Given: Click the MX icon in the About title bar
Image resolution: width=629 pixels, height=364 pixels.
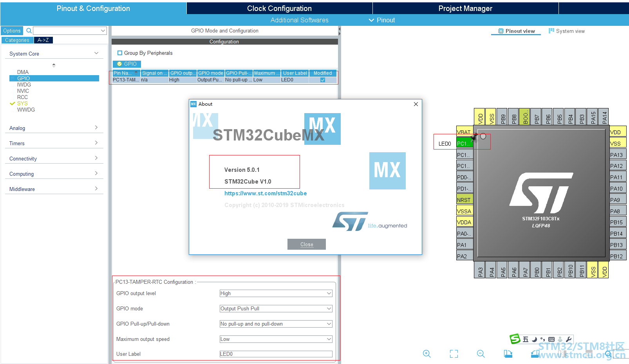Looking at the screenshot, I should (x=193, y=104).
